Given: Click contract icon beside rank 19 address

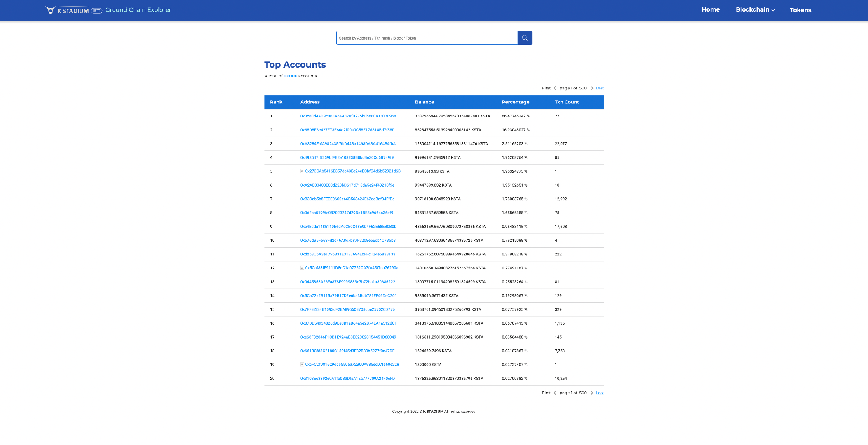Looking at the screenshot, I should coord(302,365).
